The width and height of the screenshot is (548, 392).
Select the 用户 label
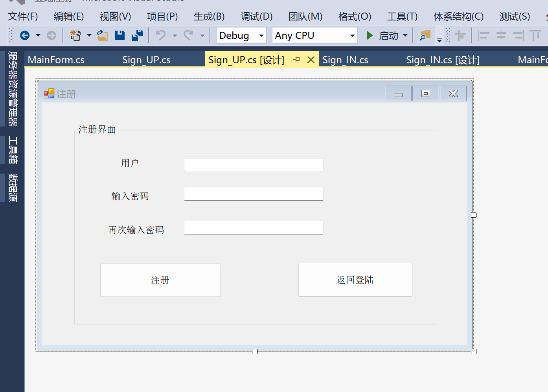point(130,163)
